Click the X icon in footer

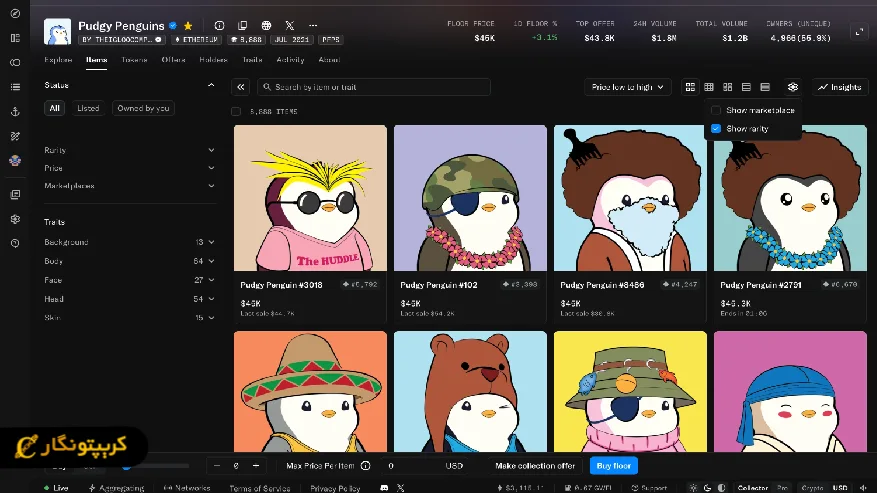click(x=400, y=488)
